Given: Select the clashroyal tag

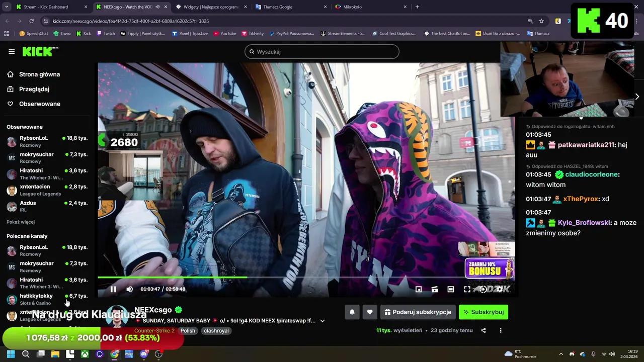Looking at the screenshot, I should point(216,331).
